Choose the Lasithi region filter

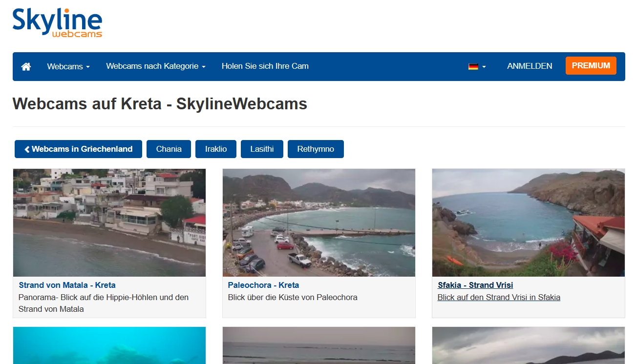point(262,149)
